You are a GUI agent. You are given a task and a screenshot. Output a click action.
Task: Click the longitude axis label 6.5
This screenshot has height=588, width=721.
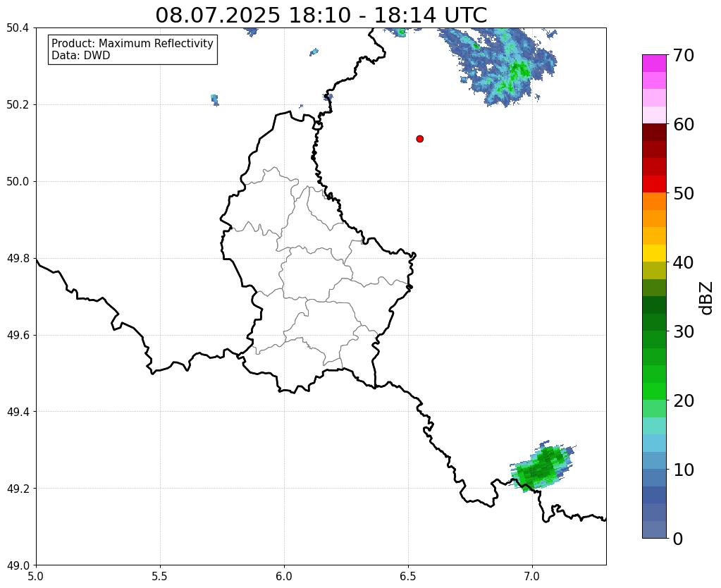pos(408,576)
